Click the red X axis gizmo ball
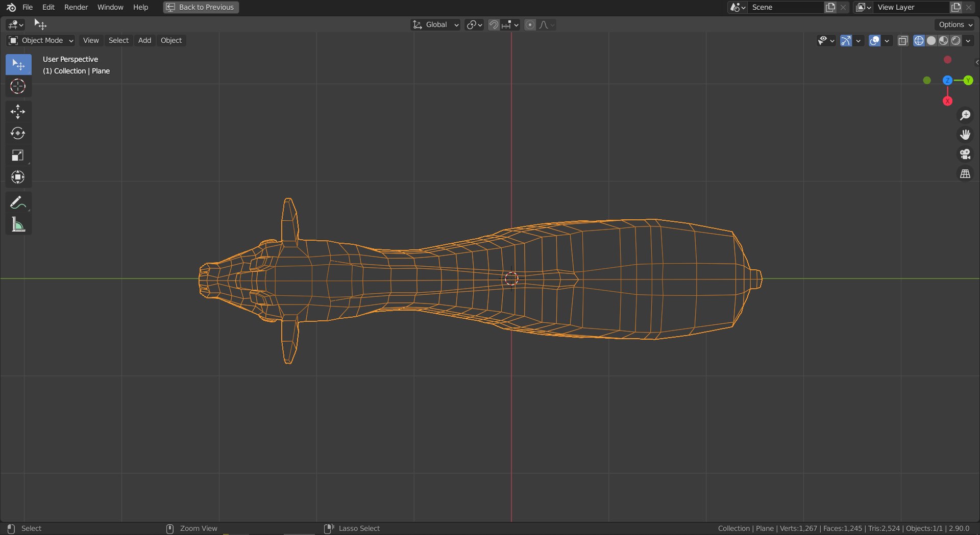 (947, 101)
